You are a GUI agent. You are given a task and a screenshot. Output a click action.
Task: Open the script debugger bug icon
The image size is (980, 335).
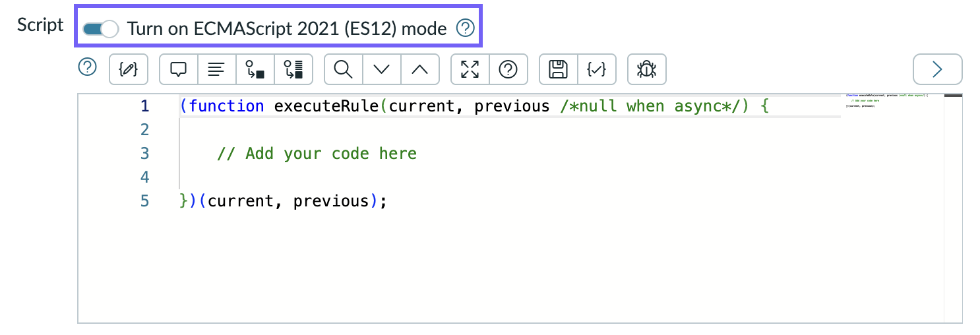(647, 69)
